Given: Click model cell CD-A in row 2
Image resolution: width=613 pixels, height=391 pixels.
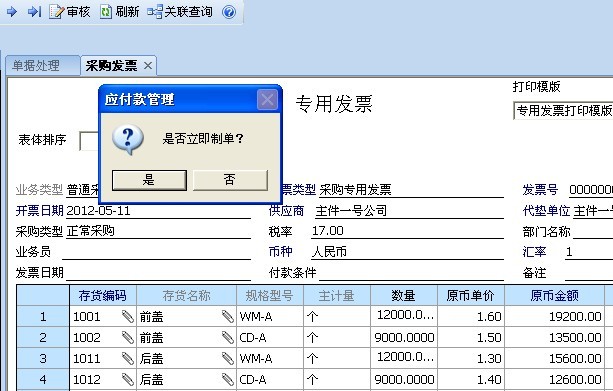Looking at the screenshot, I should (270, 337).
